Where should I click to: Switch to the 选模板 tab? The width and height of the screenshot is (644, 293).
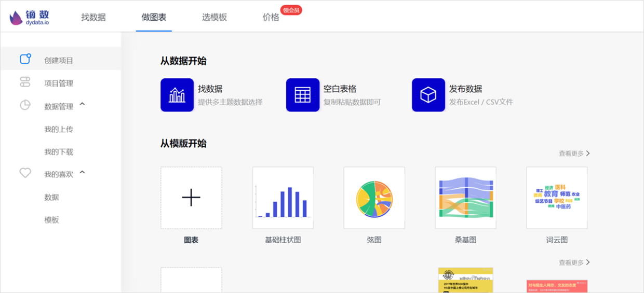pos(214,17)
